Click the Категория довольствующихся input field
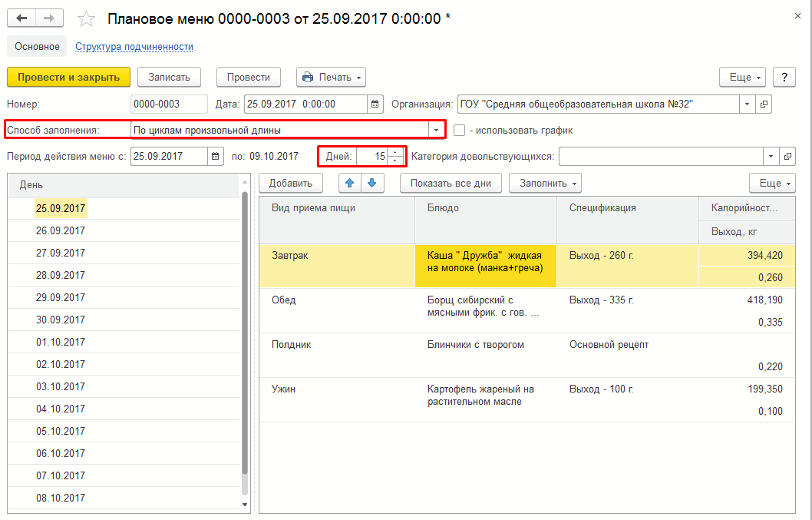 [x=661, y=156]
